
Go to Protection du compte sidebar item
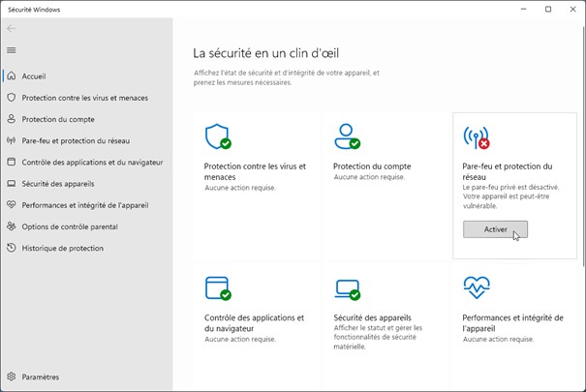[x=58, y=119]
